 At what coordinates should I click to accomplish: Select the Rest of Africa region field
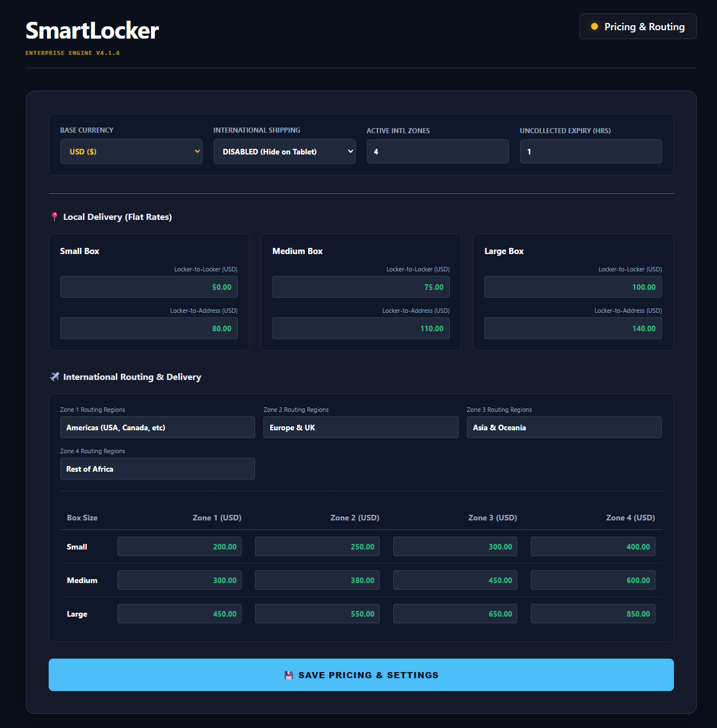157,469
